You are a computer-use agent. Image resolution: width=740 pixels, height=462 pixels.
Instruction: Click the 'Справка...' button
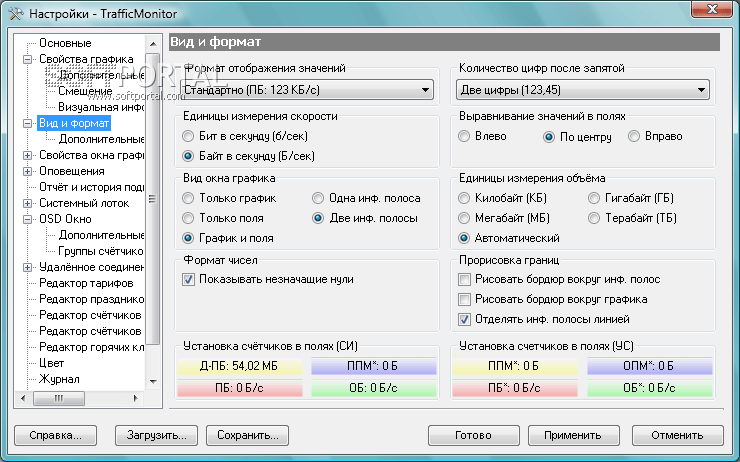pyautogui.click(x=55, y=435)
